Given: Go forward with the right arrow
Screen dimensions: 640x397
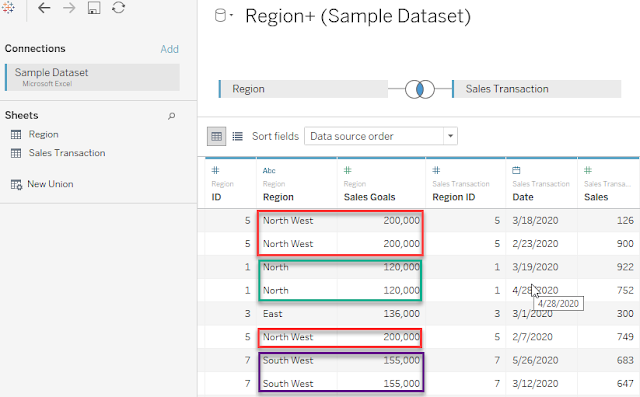Looking at the screenshot, I should click(69, 8).
